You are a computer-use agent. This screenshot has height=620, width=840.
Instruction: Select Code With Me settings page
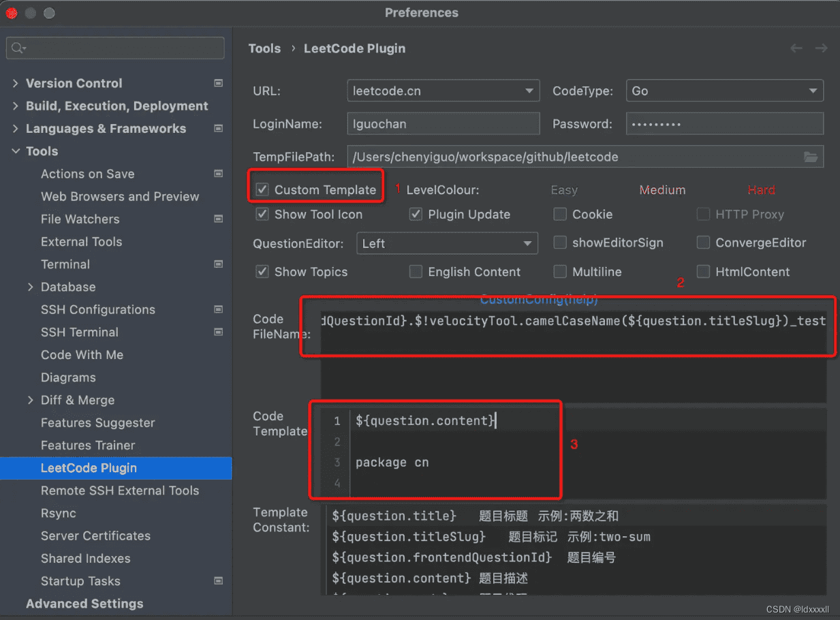82,354
